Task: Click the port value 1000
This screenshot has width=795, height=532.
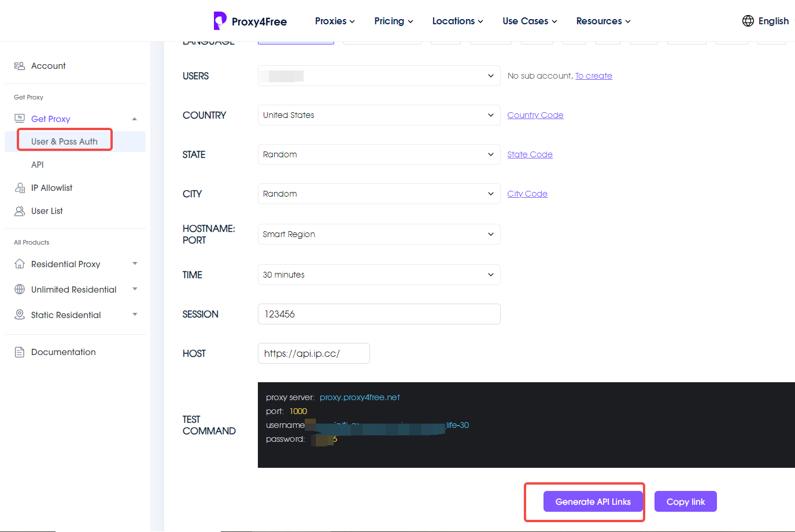Action: click(x=298, y=411)
